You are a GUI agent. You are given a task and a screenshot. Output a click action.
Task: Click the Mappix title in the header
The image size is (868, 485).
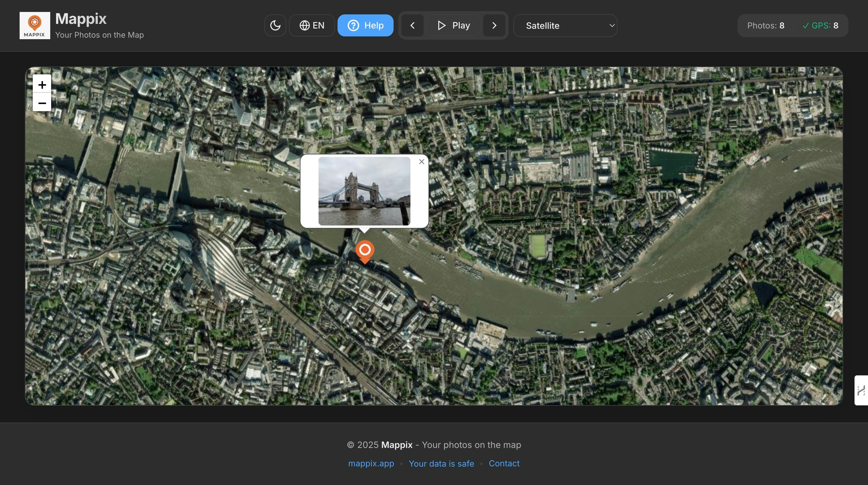coord(81,19)
